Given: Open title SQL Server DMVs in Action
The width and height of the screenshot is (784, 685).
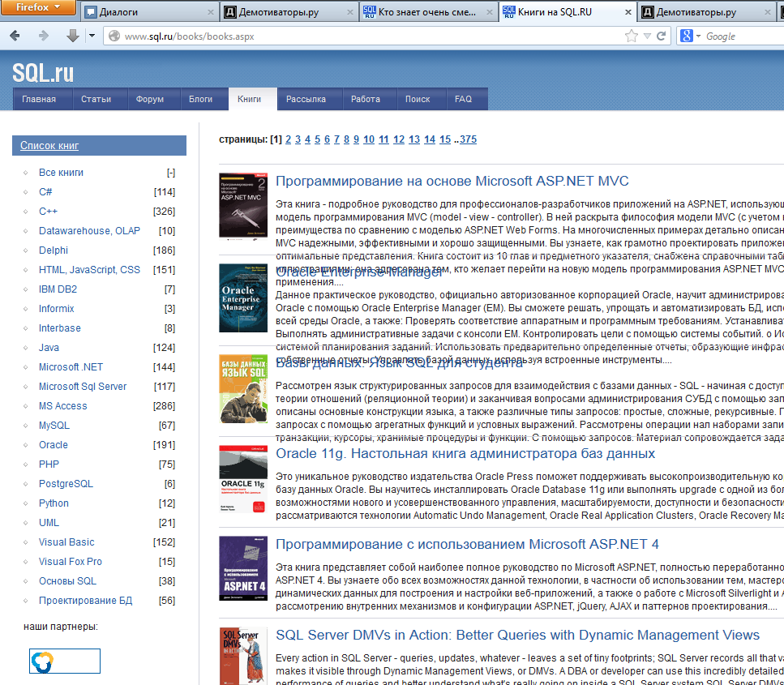Looking at the screenshot, I should (517, 635).
